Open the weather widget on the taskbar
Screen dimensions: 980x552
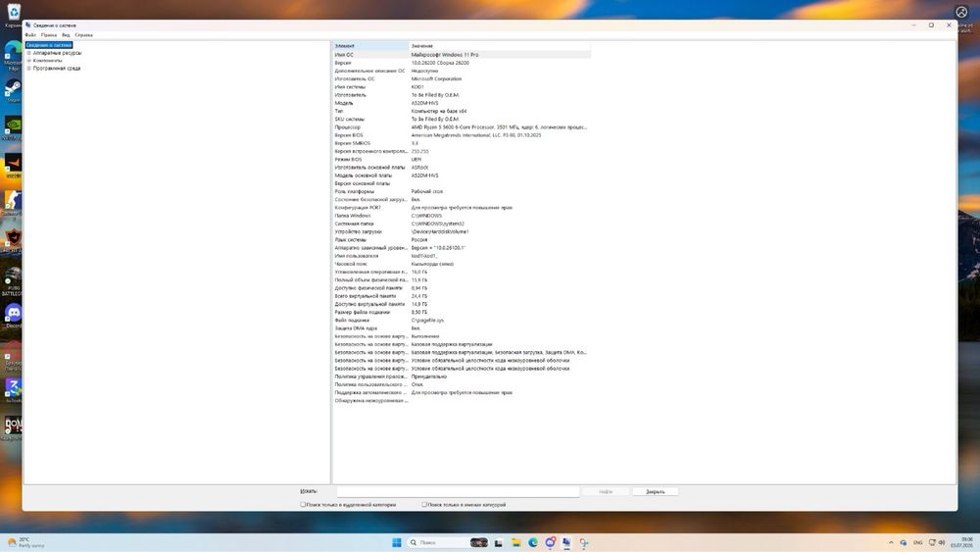tap(25, 542)
